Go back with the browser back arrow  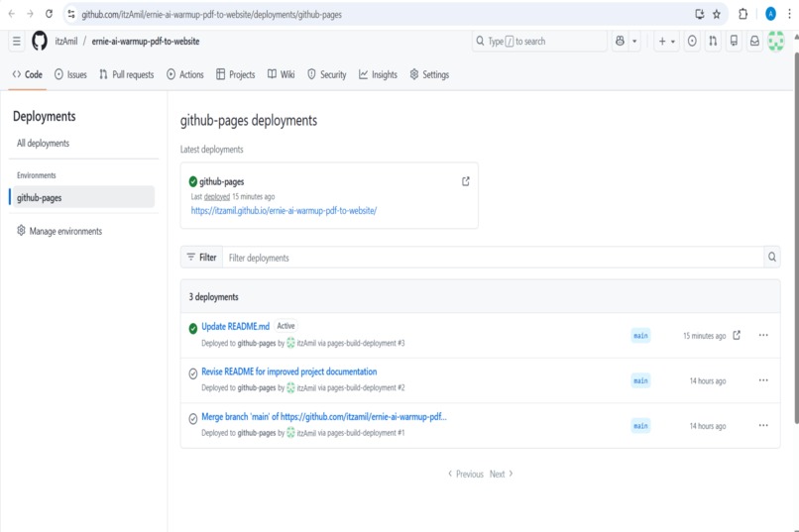pos(11,14)
